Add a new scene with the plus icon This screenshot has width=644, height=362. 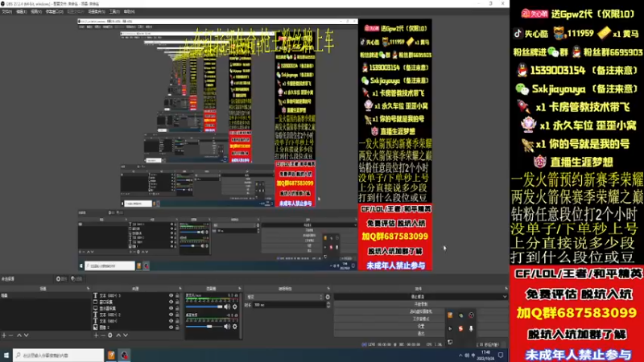tap(4, 335)
